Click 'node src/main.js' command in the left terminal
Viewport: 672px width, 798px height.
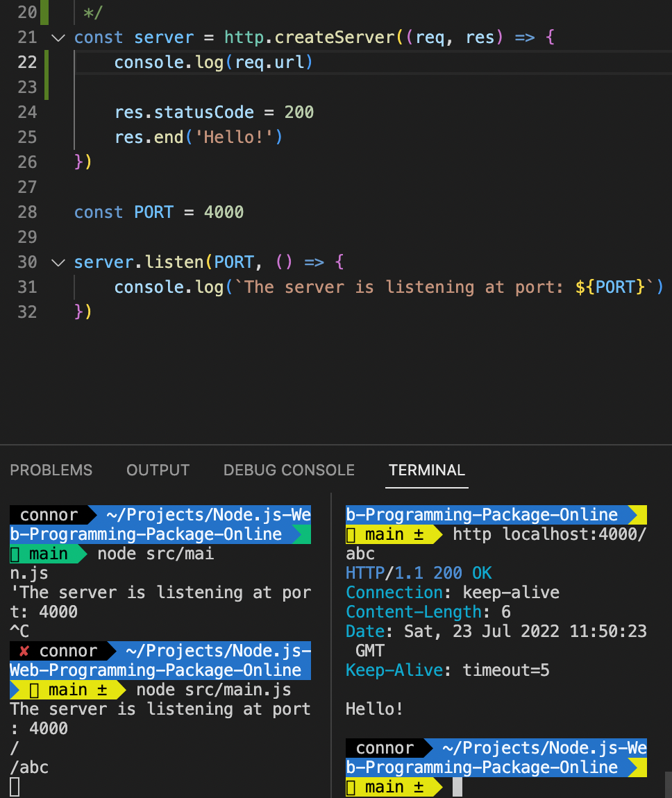pyautogui.click(x=214, y=690)
